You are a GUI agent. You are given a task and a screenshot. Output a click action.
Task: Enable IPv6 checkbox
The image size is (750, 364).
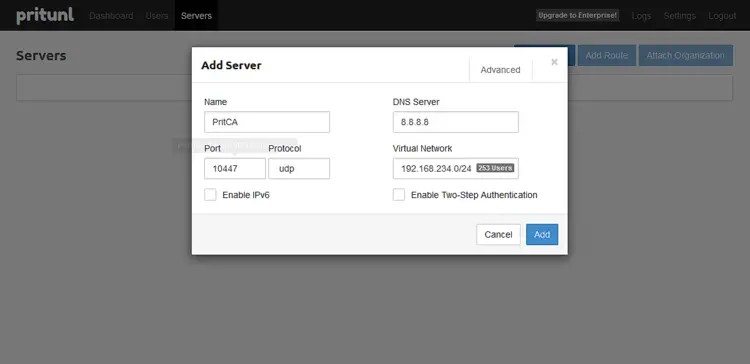tap(210, 195)
